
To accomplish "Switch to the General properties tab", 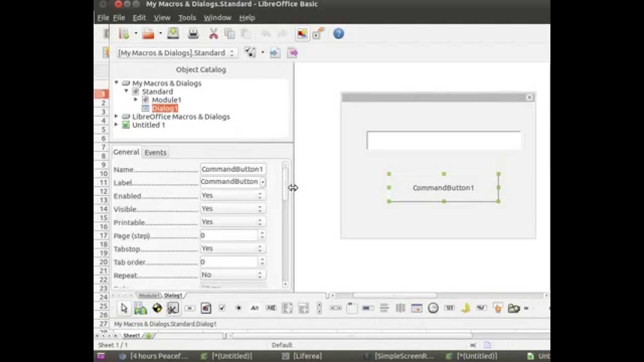I will tap(126, 152).
